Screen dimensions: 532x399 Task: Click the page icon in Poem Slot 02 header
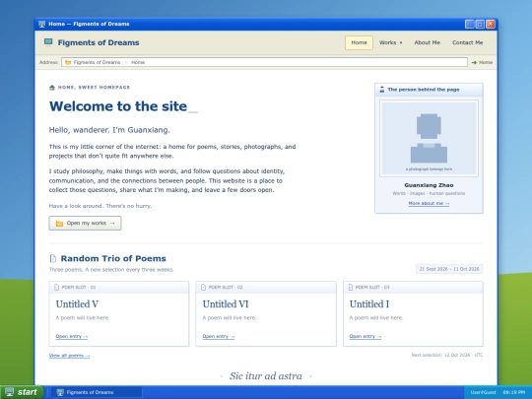203,288
